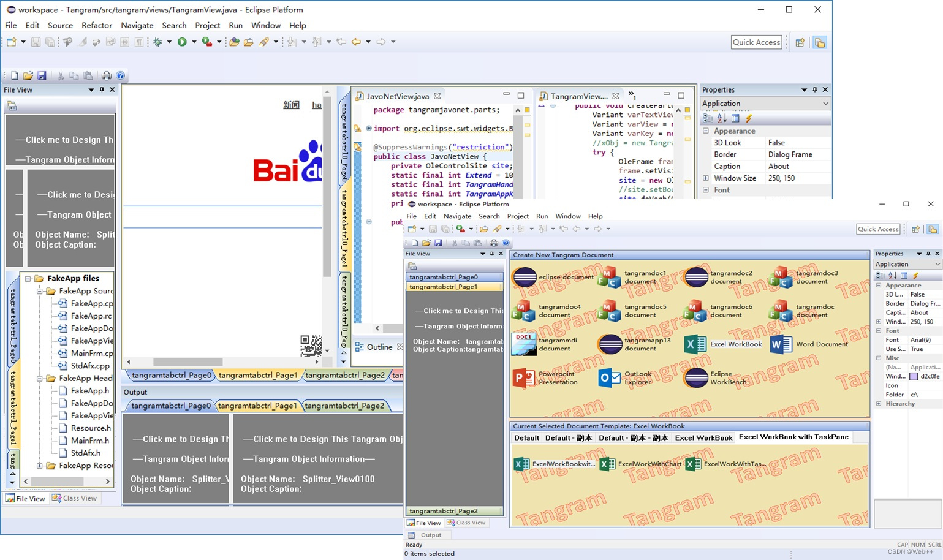Select the Powerpoint Presentation template
943x560 pixels.
pos(545,378)
